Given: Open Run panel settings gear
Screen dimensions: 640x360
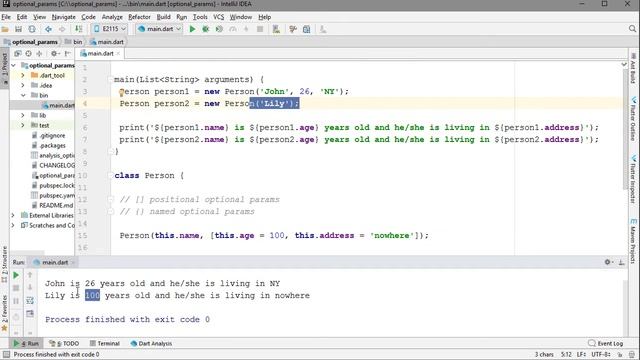Looking at the screenshot, I should (x=608, y=262).
